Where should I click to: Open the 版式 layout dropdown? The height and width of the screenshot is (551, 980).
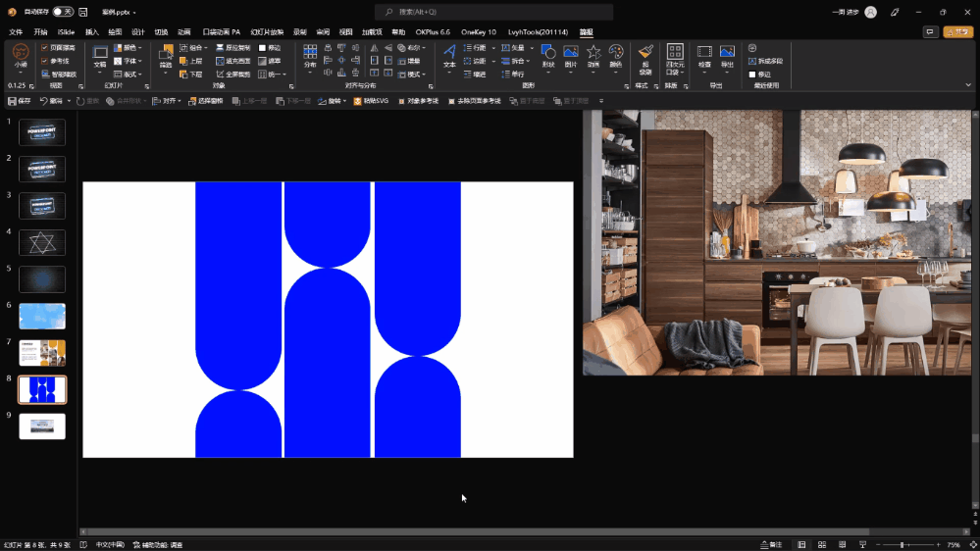(x=129, y=75)
